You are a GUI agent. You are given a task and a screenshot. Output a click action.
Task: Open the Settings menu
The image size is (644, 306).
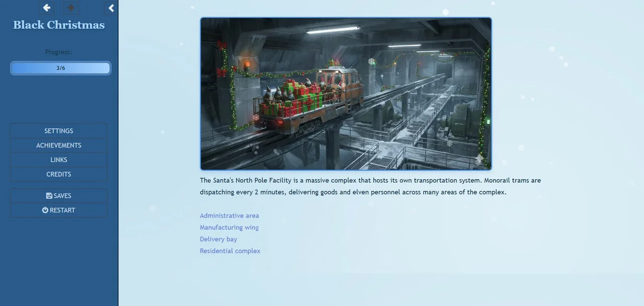tap(59, 131)
